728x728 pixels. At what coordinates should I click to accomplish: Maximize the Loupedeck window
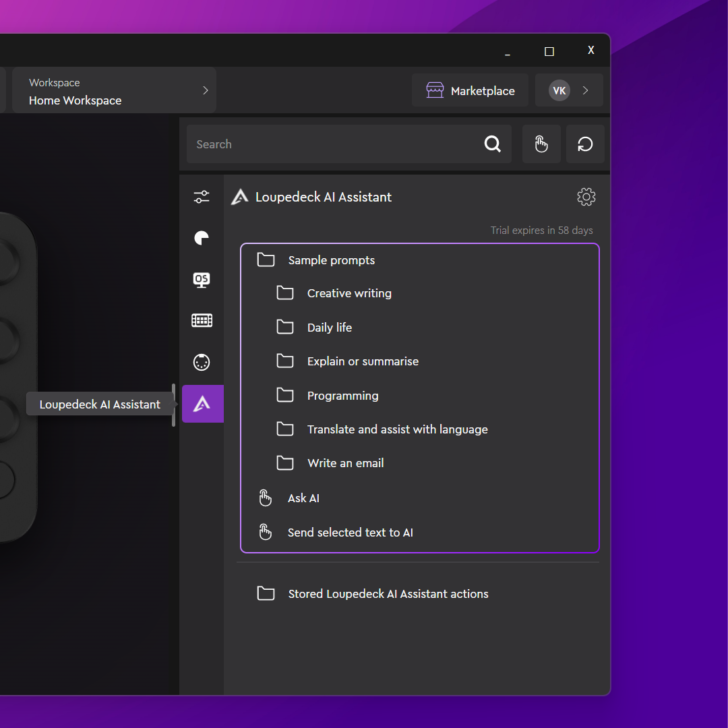[549, 51]
